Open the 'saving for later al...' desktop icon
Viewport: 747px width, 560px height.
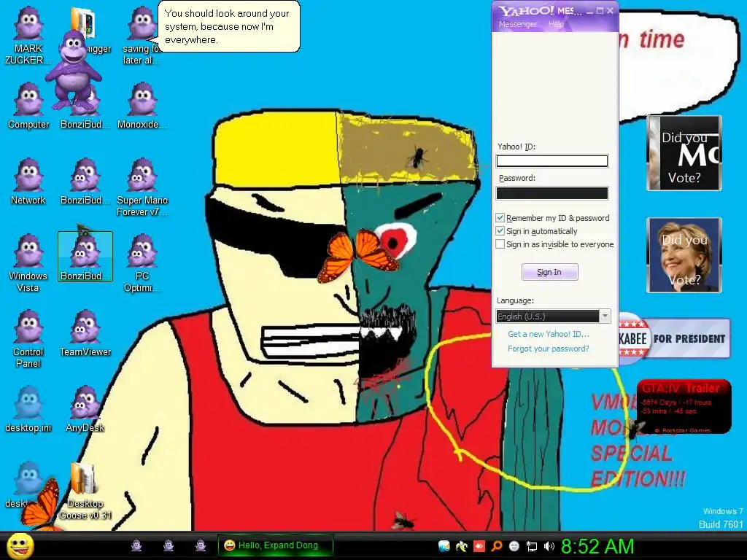click(142, 36)
